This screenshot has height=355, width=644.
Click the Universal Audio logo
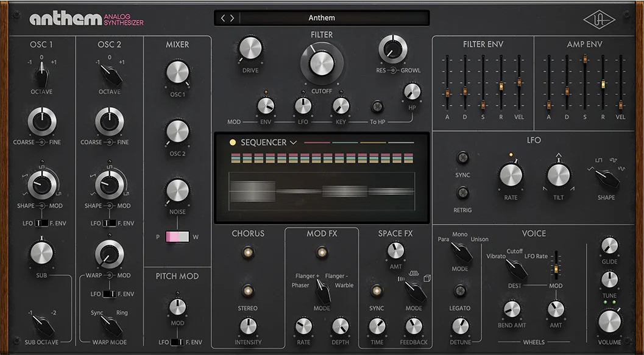(600, 19)
